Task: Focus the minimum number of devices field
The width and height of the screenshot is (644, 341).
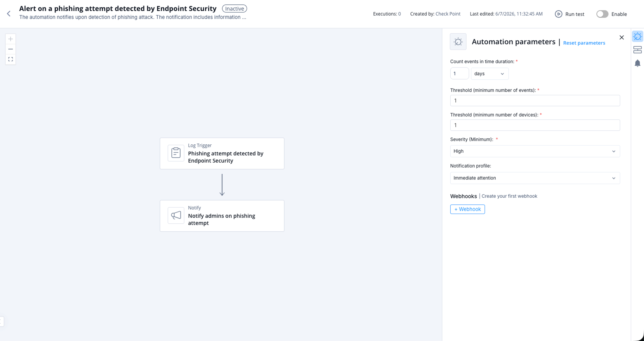Action: point(535,125)
